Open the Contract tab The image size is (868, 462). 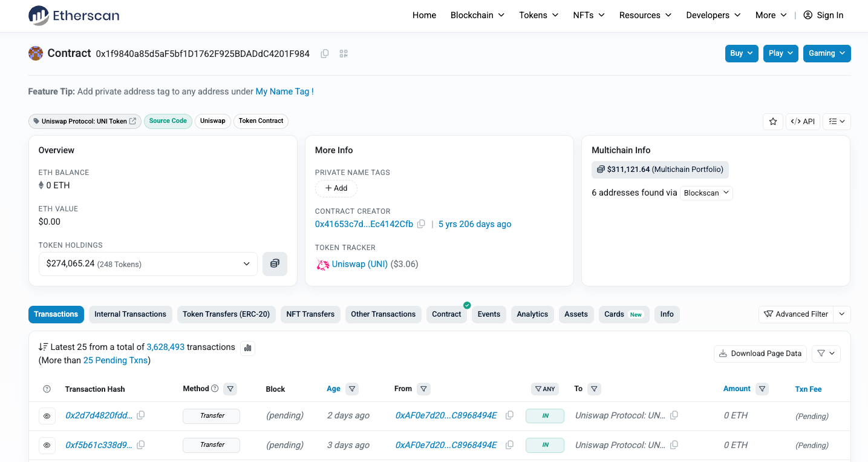coord(446,314)
